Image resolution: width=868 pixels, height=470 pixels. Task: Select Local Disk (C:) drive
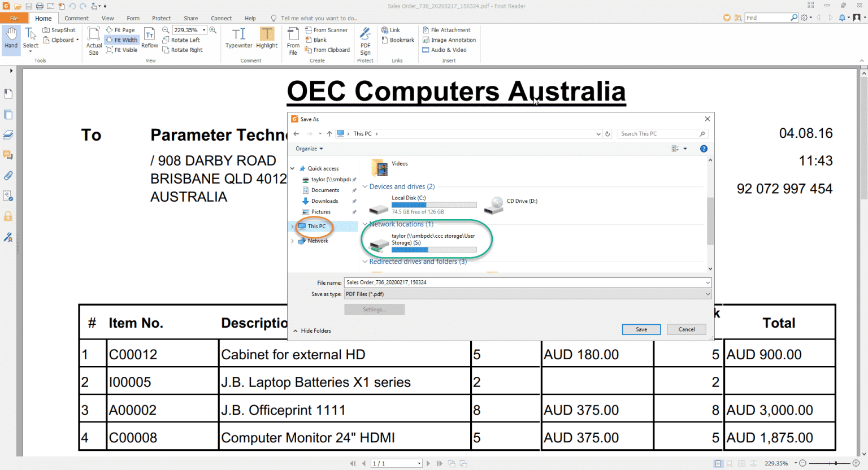423,205
